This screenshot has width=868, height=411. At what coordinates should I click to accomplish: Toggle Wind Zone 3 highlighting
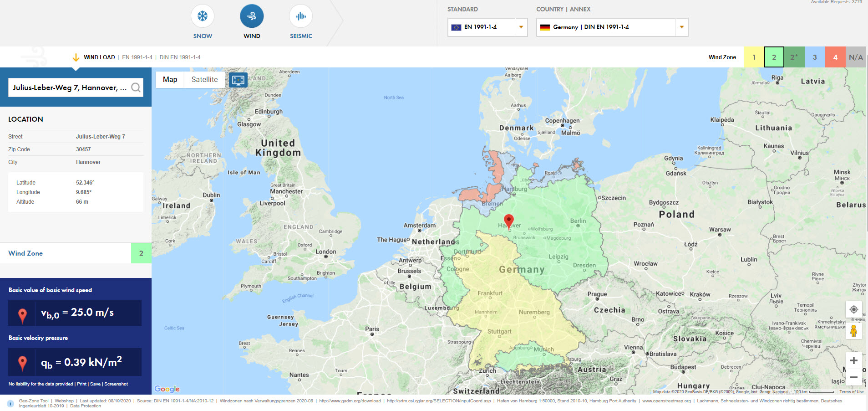815,57
